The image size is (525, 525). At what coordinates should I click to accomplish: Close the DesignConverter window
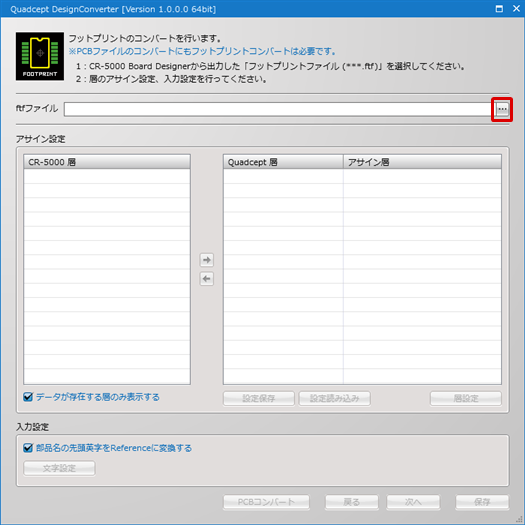[x=516, y=9]
